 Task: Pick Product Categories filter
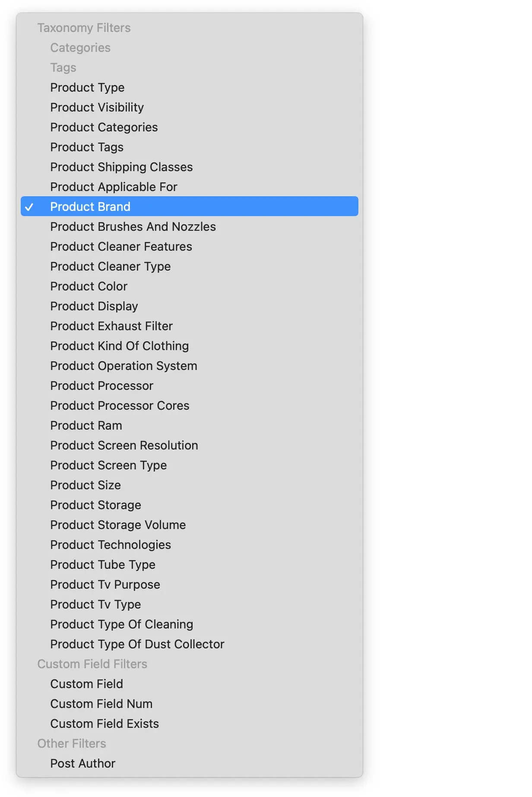click(104, 127)
